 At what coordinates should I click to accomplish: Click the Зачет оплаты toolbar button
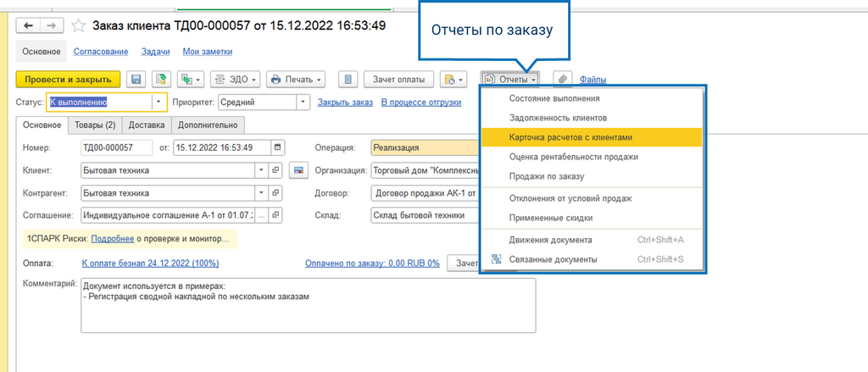[x=398, y=80]
